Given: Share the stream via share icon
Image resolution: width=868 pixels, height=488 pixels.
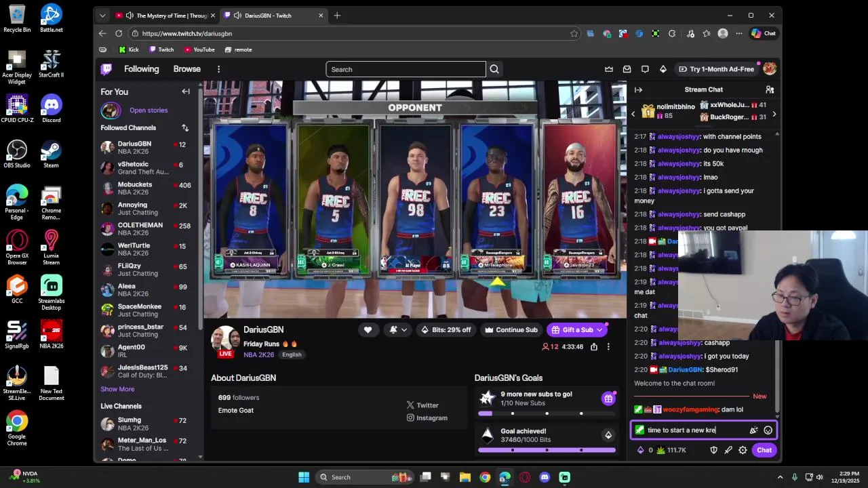Looking at the screenshot, I should point(594,347).
